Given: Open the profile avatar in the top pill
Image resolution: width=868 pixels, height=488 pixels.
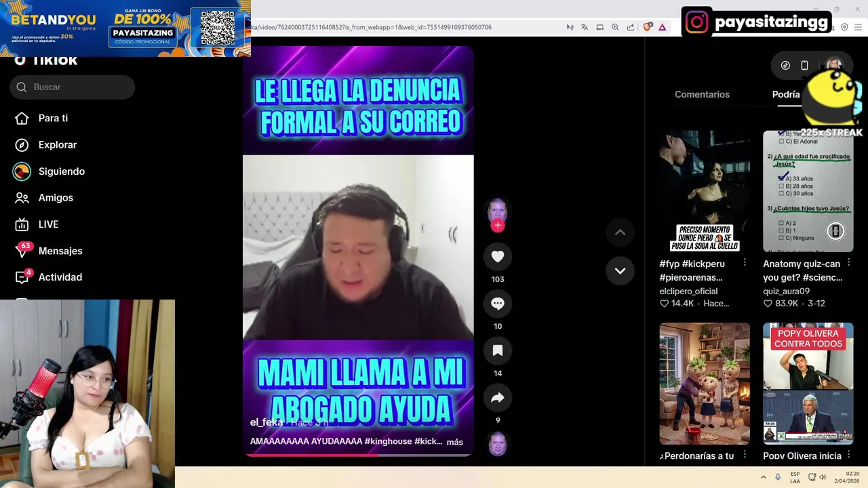Looking at the screenshot, I should point(833,65).
